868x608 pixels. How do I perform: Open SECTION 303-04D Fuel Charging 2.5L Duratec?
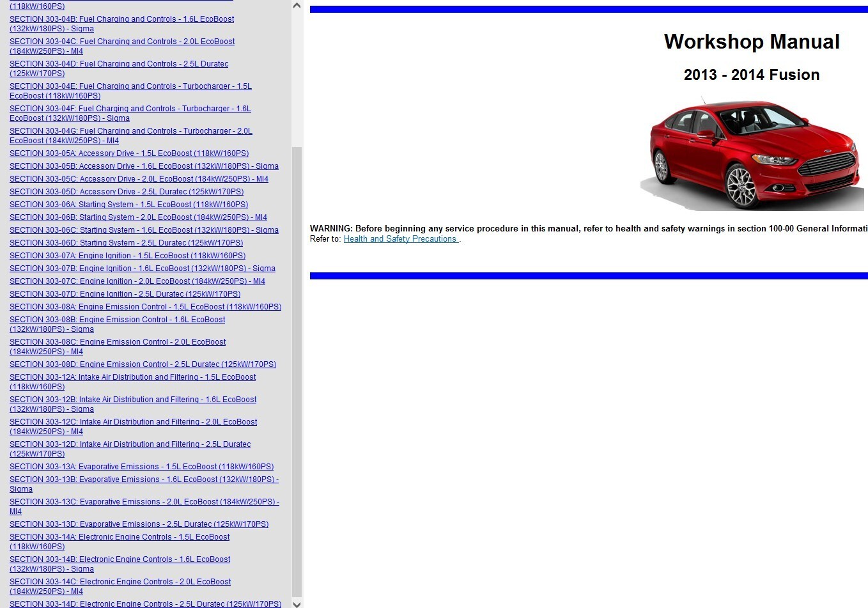(x=119, y=68)
